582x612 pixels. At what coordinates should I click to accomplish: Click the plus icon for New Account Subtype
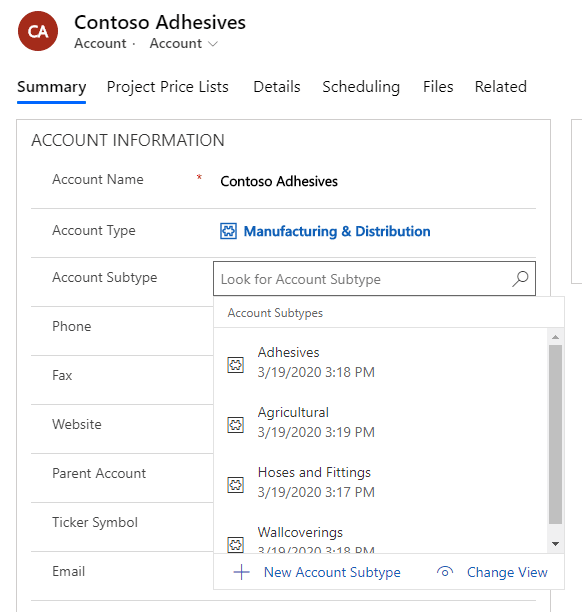pyautogui.click(x=242, y=572)
